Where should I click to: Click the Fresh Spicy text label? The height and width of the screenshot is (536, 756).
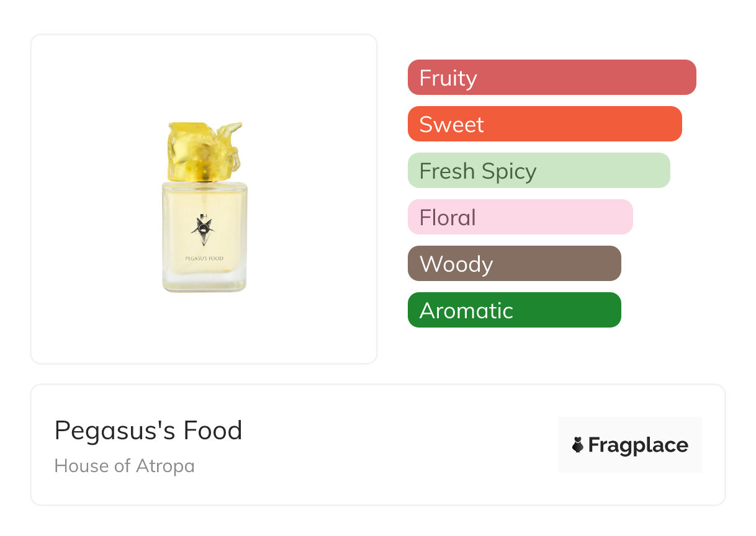pos(478,171)
